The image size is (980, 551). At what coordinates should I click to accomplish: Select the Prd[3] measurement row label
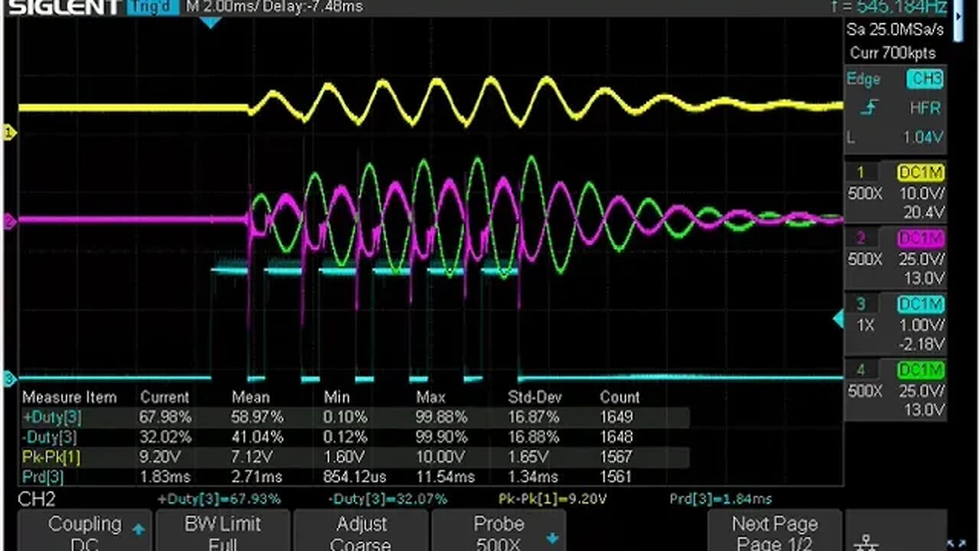click(43, 477)
